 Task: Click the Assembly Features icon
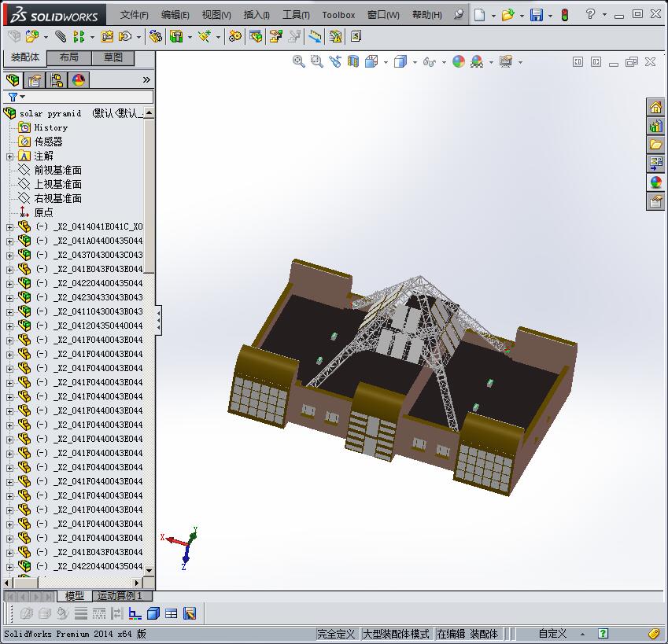point(176,37)
